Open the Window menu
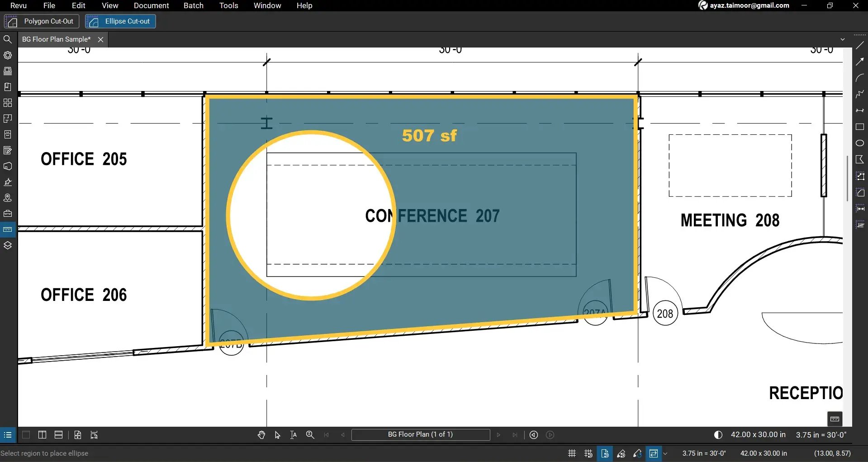This screenshot has width=868, height=462. point(267,5)
